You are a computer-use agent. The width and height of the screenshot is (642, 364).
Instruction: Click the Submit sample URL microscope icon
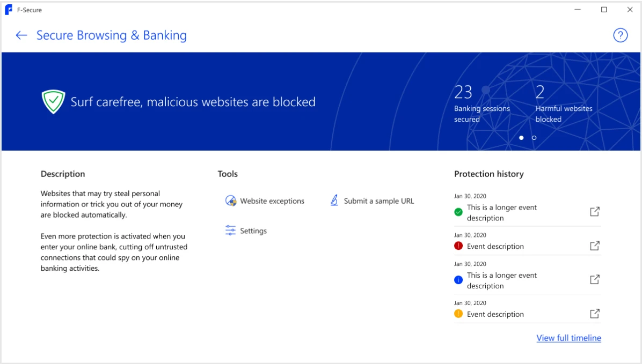tap(334, 201)
